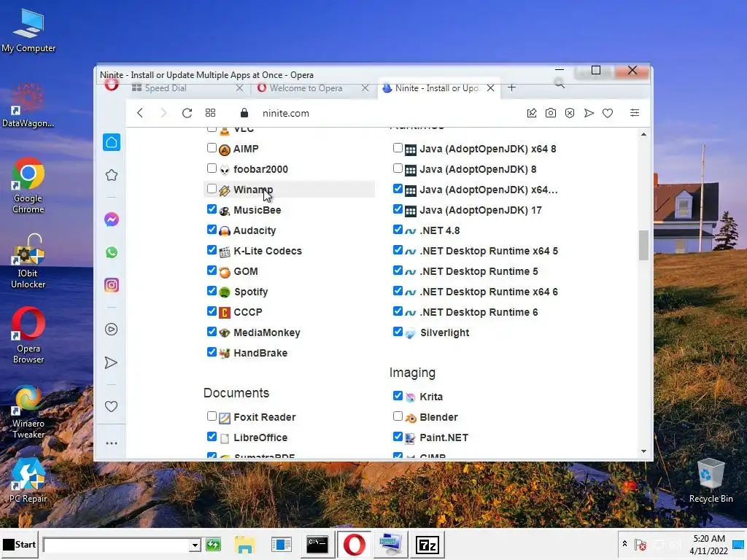Viewport: 747px width, 560px height.
Task: Click the scrollbar down arrow
Action: (643, 451)
